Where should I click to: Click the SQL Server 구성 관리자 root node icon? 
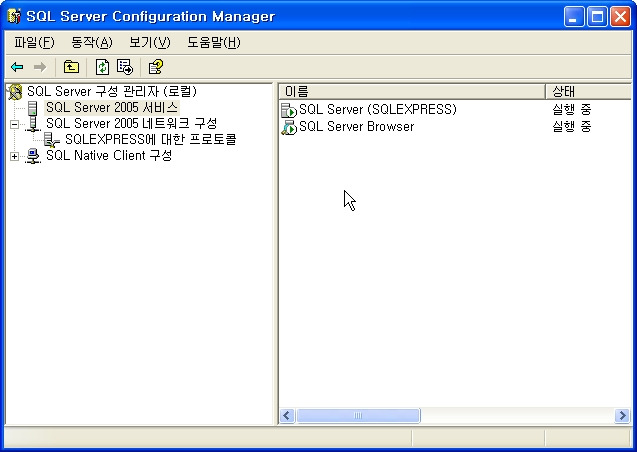[15, 92]
